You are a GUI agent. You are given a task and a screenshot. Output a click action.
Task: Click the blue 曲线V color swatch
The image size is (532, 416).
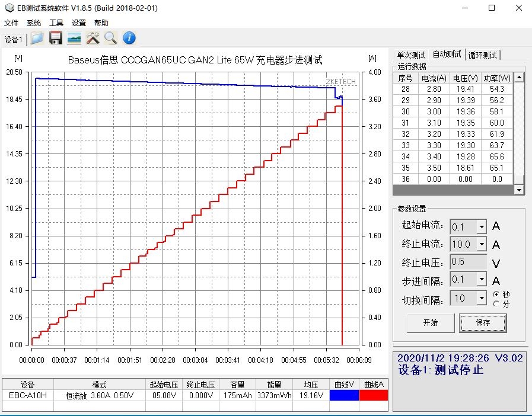click(x=344, y=395)
